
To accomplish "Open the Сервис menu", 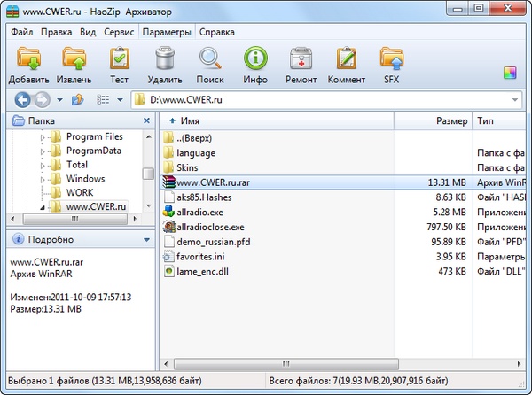I will tap(119, 32).
